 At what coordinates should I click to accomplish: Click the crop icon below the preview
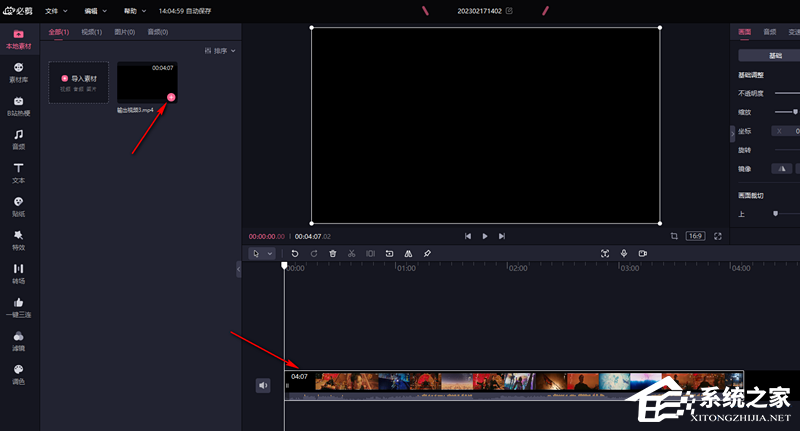pos(674,236)
